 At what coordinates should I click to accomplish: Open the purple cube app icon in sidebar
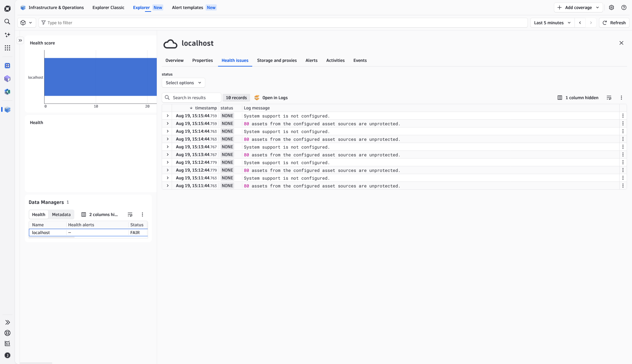coord(7,79)
